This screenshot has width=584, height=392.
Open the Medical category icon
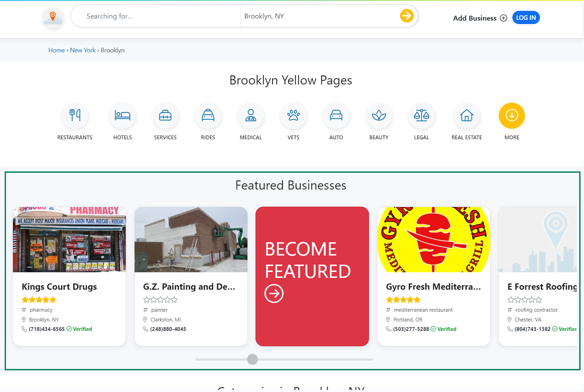click(251, 116)
